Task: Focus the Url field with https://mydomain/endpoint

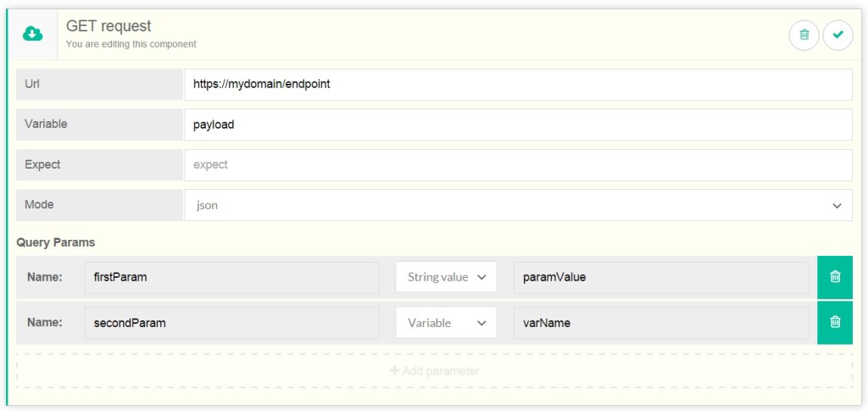Action: coord(518,84)
